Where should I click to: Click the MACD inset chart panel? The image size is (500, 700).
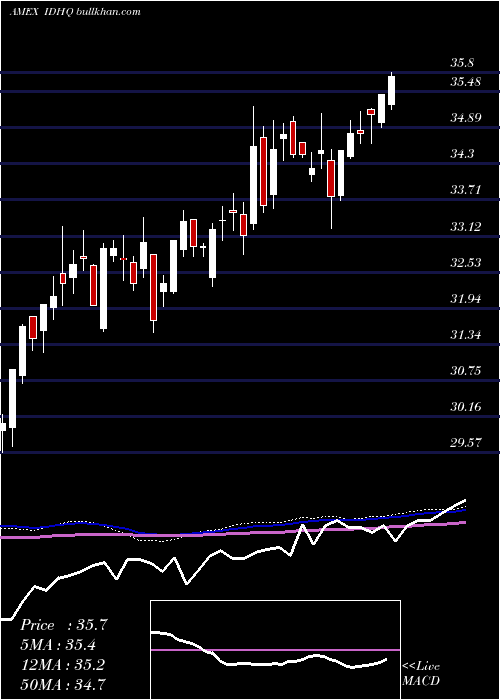(275, 650)
